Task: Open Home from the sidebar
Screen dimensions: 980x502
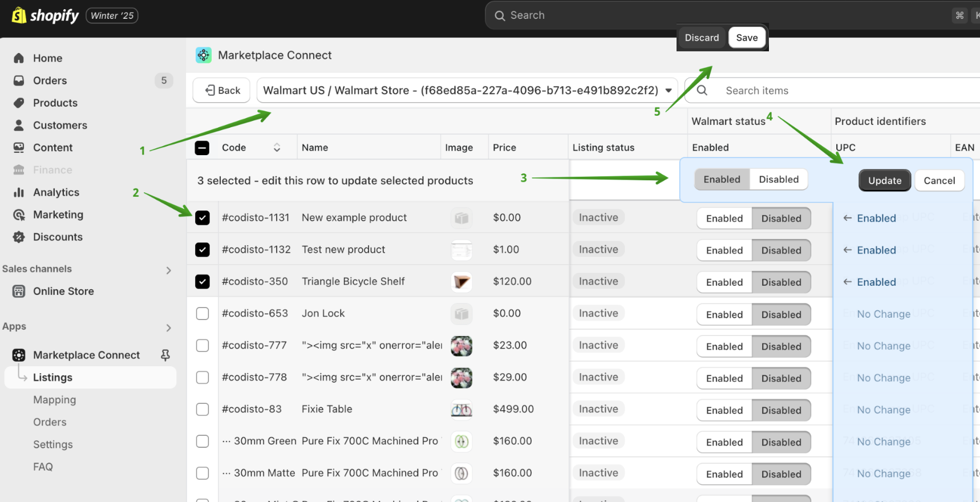Action: click(47, 58)
